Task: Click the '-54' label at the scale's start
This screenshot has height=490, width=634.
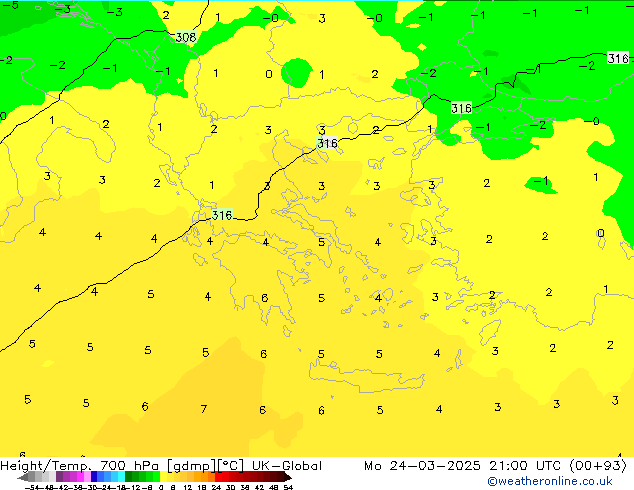Action: pos(32,487)
